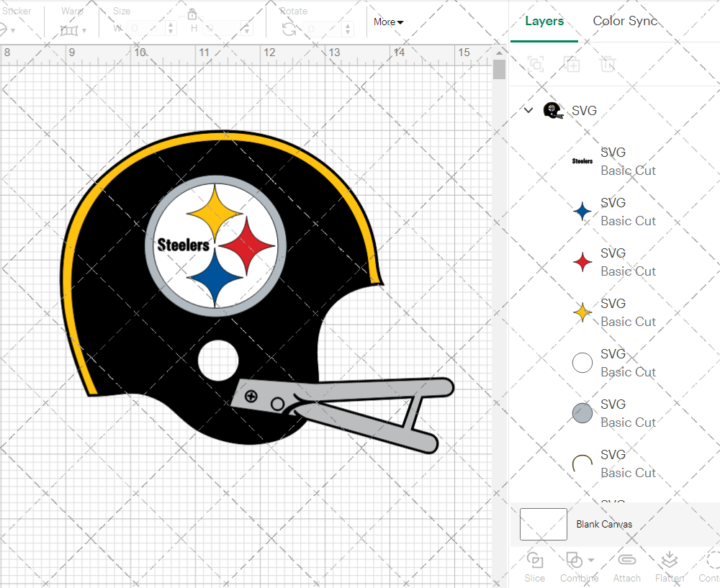Click the Size width input field
Screen dimensions: 720x588
(145, 29)
